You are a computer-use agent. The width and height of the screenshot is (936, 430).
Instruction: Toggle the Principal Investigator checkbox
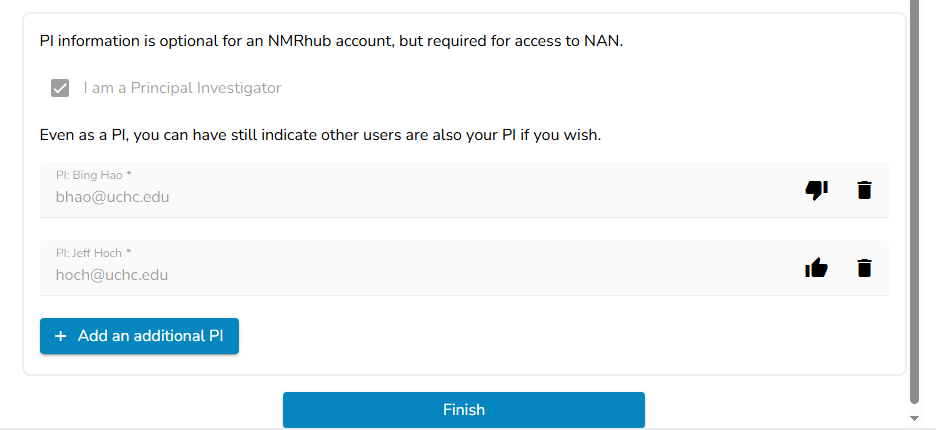(x=60, y=88)
